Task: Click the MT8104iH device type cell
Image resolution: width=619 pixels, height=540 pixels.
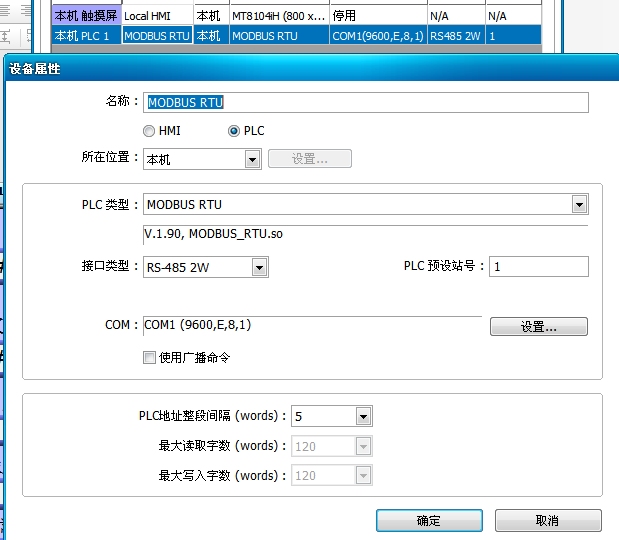Action: 278,17
